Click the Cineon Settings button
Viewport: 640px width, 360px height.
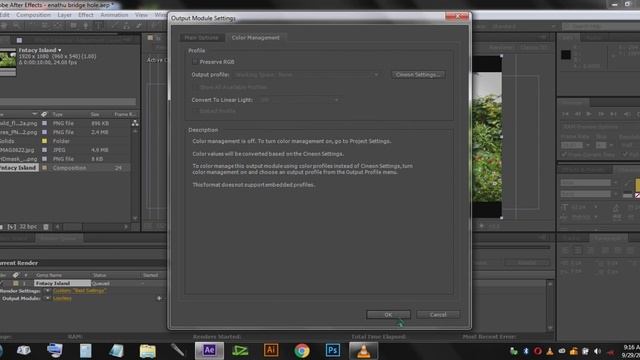coord(418,75)
